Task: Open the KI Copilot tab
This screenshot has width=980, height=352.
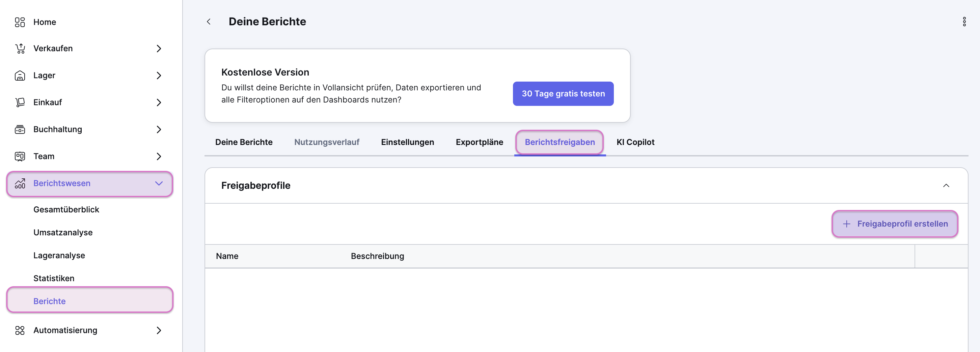Action: click(635, 142)
